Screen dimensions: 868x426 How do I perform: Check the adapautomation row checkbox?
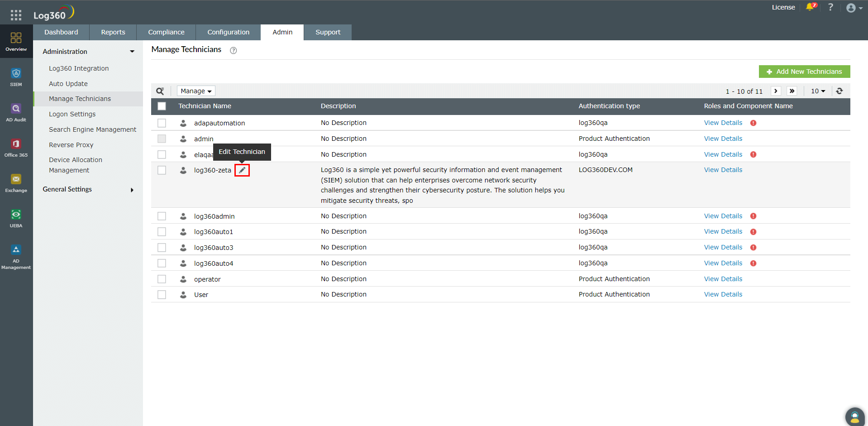tap(162, 123)
